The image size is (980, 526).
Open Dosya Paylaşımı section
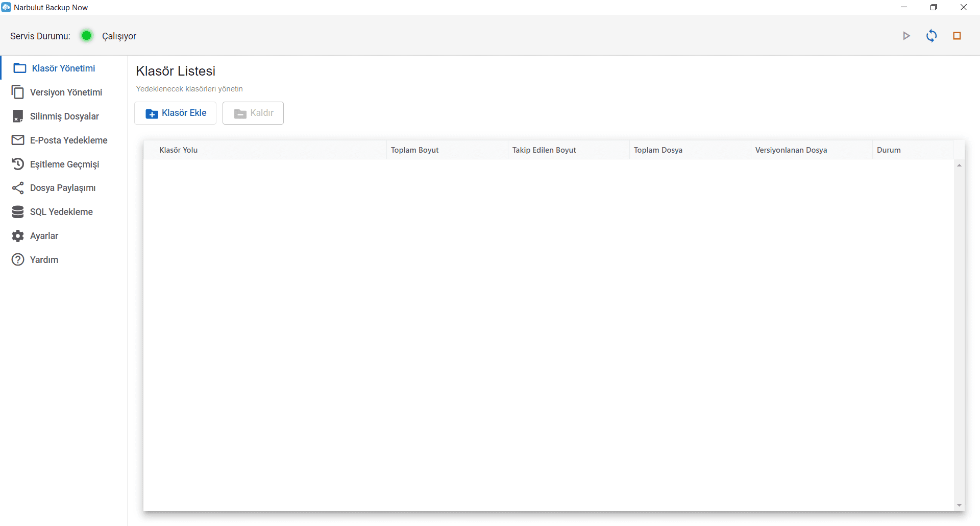click(x=64, y=188)
